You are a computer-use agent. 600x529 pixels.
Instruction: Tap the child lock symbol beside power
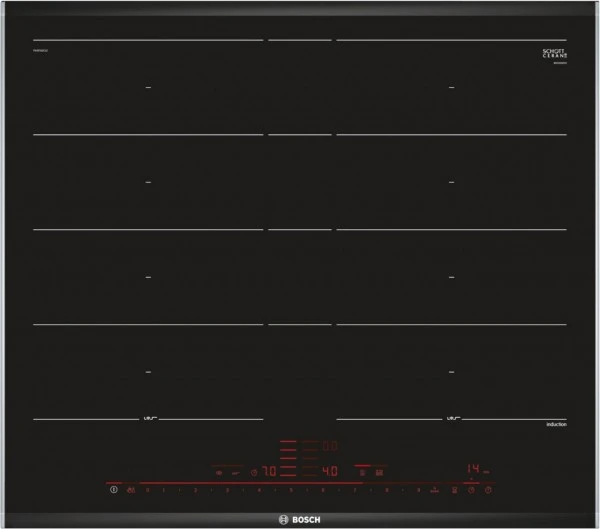point(131,490)
